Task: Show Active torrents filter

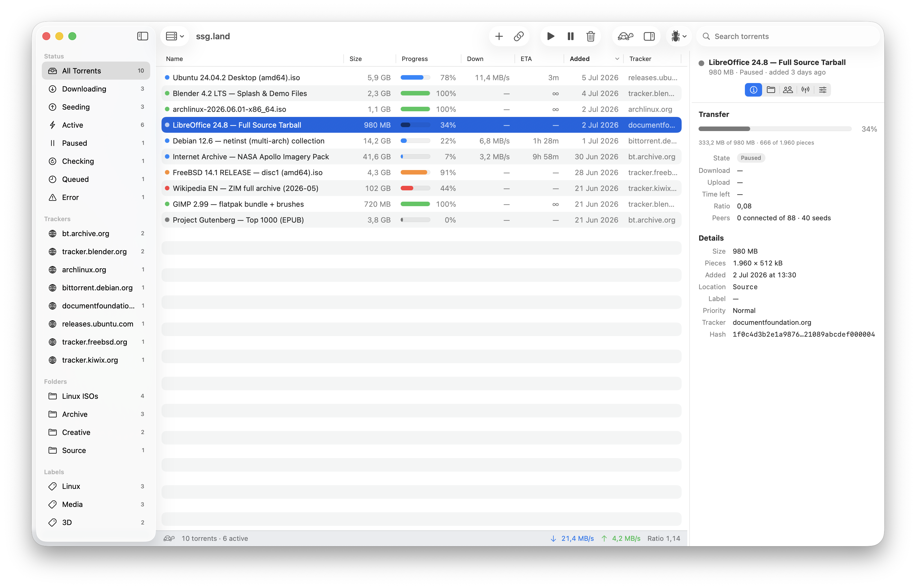Action: point(96,125)
